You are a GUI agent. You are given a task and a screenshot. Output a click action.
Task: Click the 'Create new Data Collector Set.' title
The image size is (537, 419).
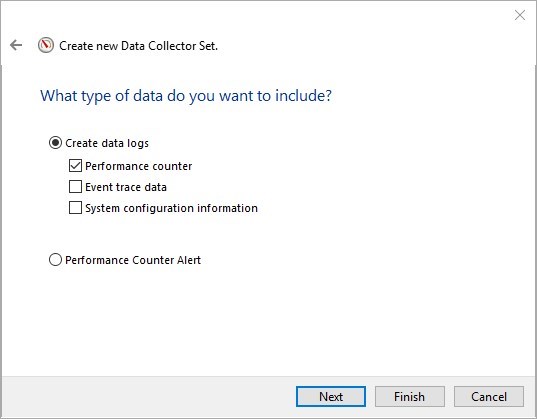coord(138,46)
